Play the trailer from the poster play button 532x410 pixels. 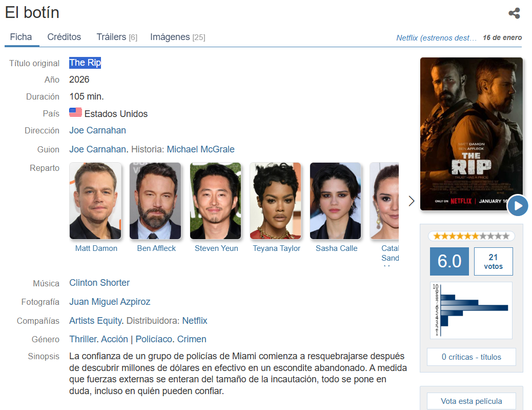[518, 206]
